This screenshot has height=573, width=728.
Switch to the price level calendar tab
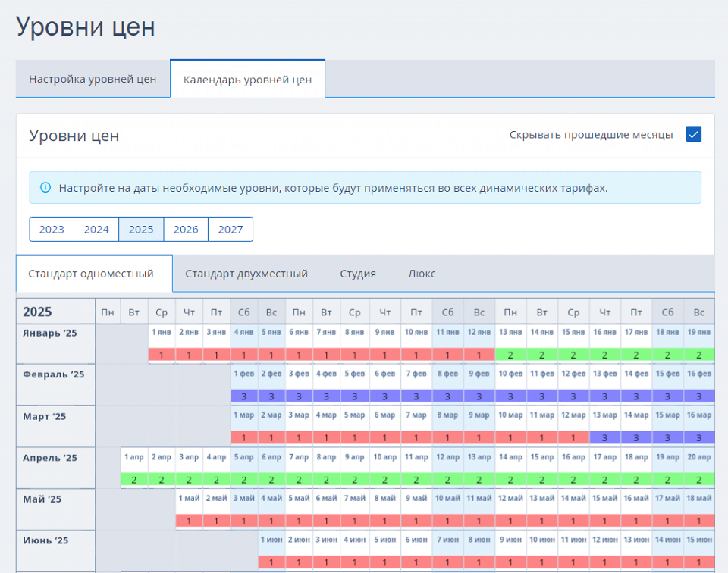pyautogui.click(x=247, y=80)
